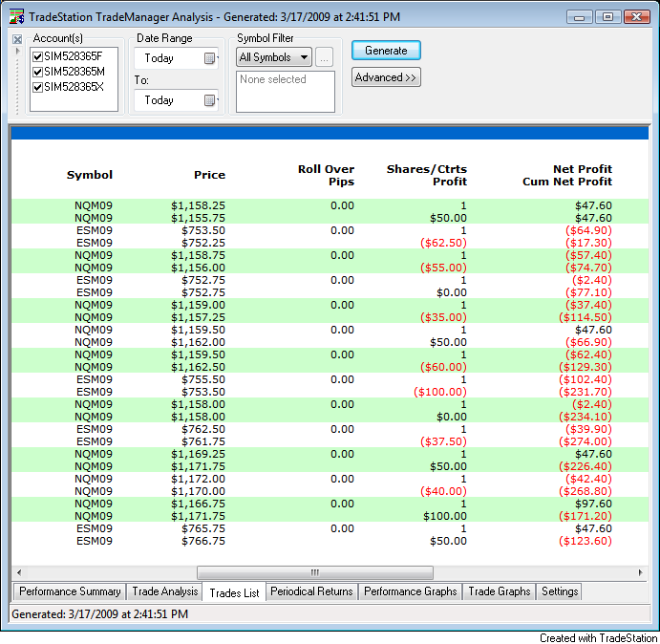Click the cumulative net value ($114.50)
The image size is (660, 644).
click(585, 317)
